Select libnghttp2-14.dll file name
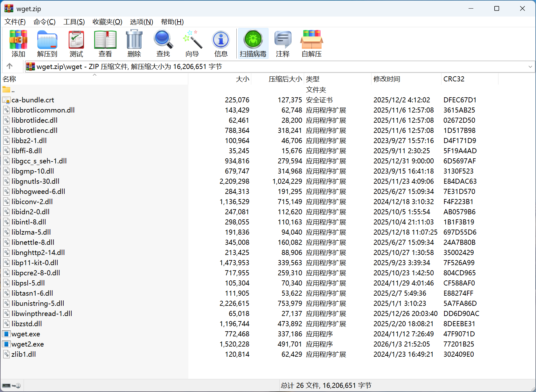Viewport: 536px width, 392px height. click(38, 252)
